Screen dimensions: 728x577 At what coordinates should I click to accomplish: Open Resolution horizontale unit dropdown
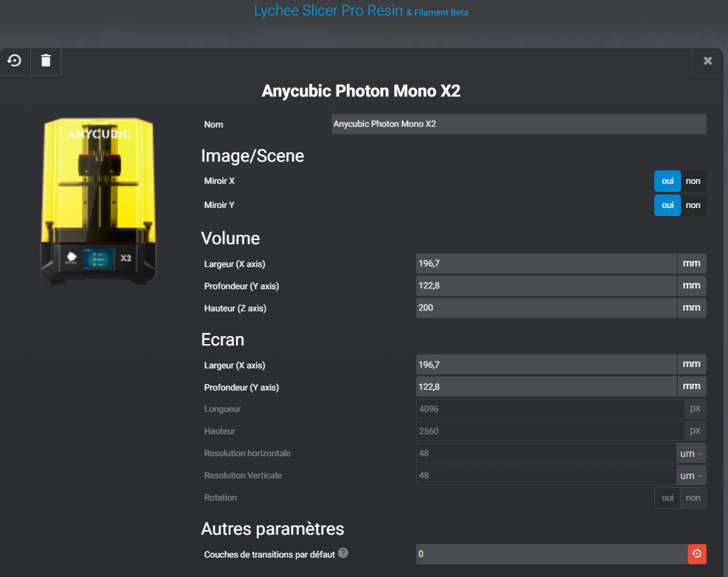(x=691, y=454)
